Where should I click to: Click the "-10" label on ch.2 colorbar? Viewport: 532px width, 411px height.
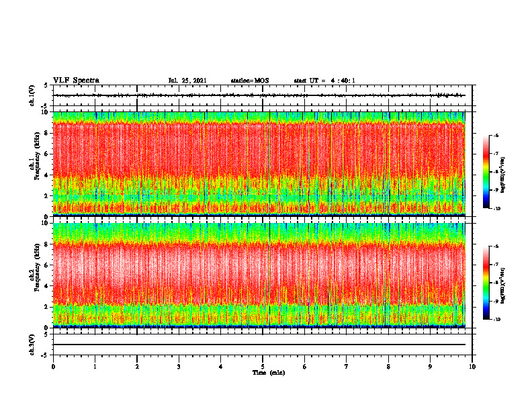[x=497, y=320]
